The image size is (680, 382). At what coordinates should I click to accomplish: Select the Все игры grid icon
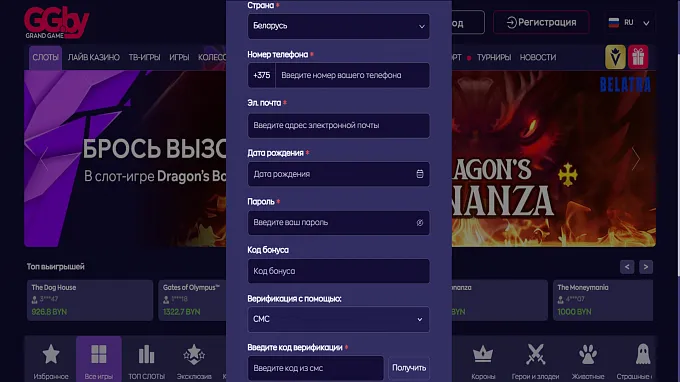click(99, 360)
